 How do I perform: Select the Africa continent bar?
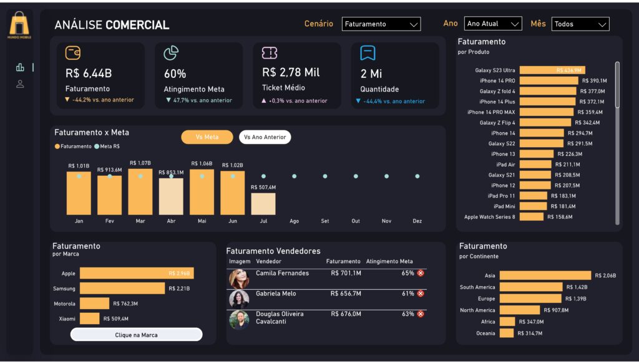[x=507, y=322]
